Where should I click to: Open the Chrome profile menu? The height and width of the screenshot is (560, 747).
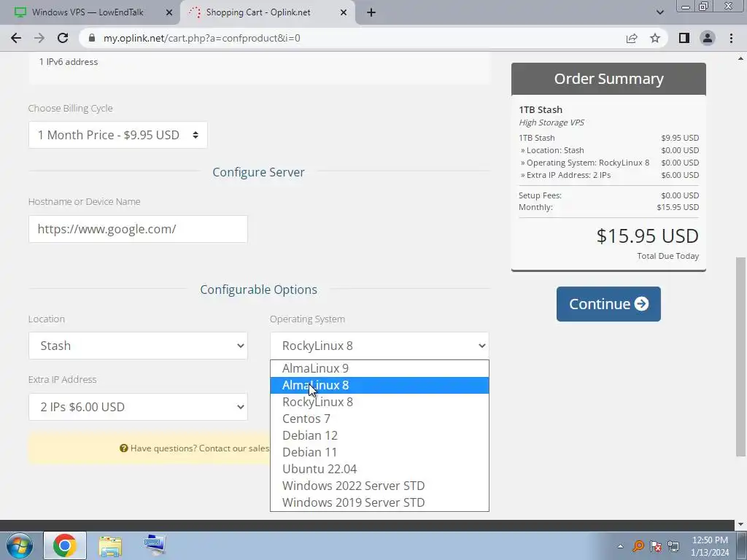pyautogui.click(x=708, y=38)
